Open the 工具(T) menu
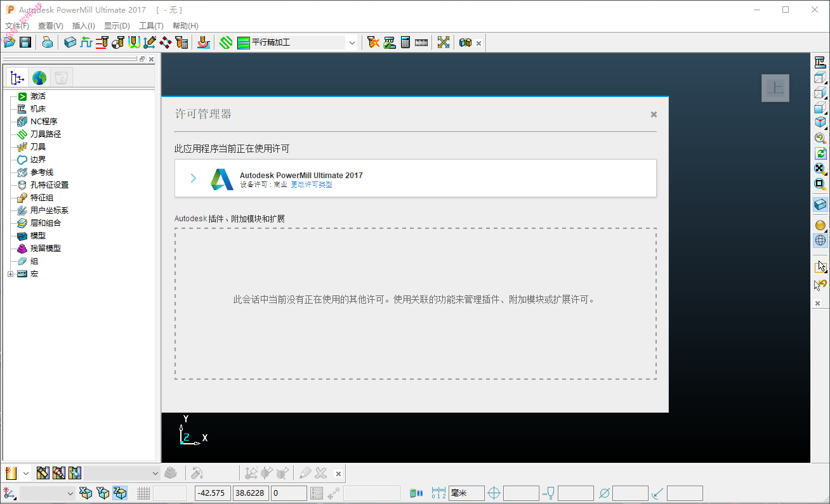The image size is (830, 504). tap(151, 26)
